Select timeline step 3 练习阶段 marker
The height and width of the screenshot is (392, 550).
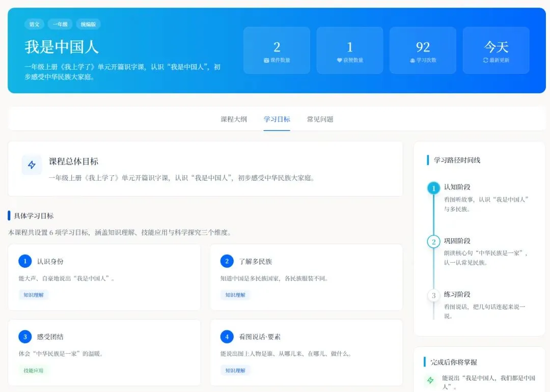433,295
